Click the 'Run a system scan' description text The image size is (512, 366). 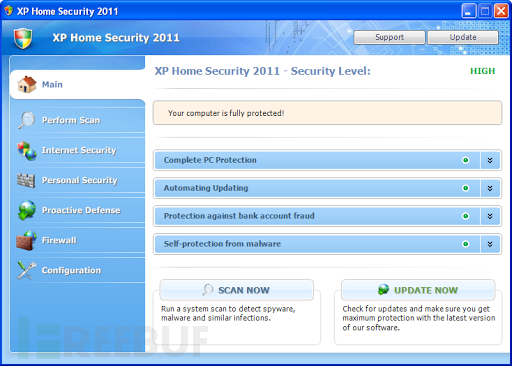click(x=228, y=313)
